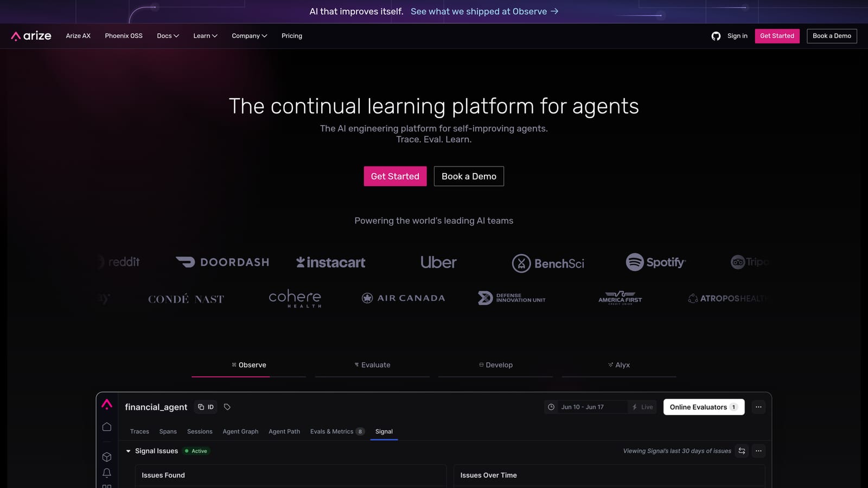Select the Agent Graph tab

(x=240, y=432)
